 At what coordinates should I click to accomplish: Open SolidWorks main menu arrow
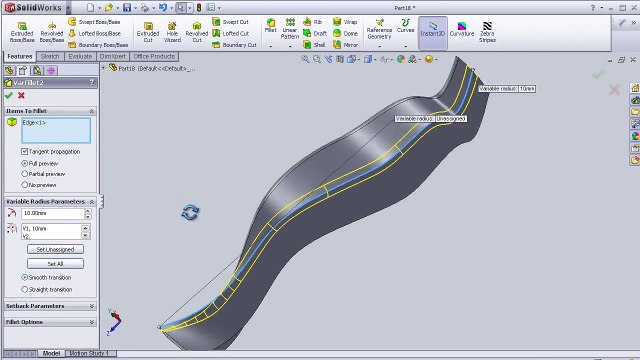[x=68, y=7]
